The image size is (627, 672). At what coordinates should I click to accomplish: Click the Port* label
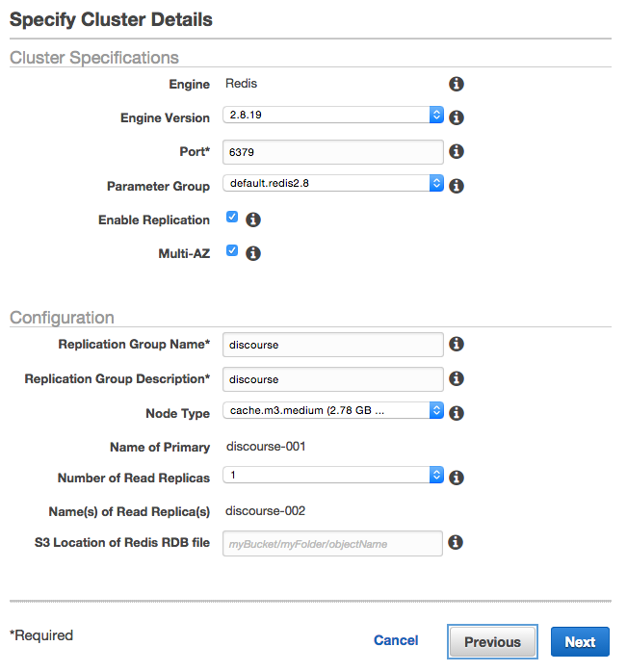pos(195,152)
